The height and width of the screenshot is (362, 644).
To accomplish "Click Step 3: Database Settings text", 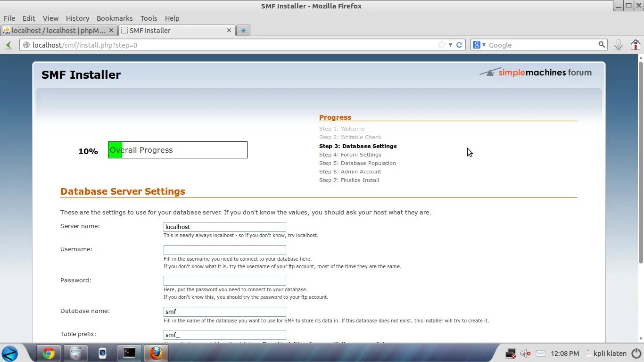I will (358, 146).
